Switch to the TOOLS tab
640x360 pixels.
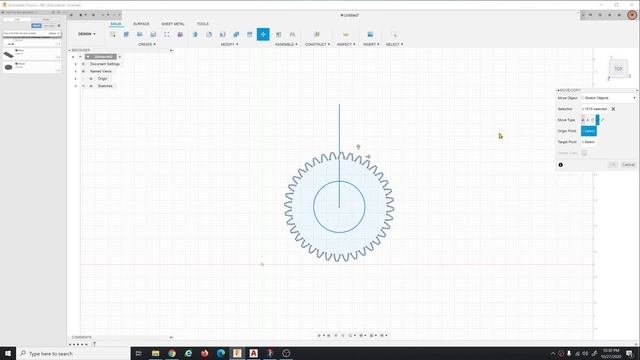click(x=202, y=24)
